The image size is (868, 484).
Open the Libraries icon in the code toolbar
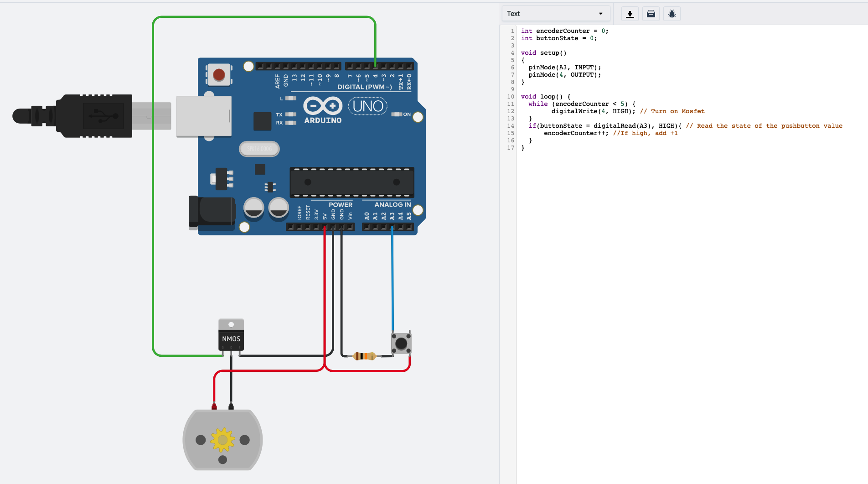(651, 14)
